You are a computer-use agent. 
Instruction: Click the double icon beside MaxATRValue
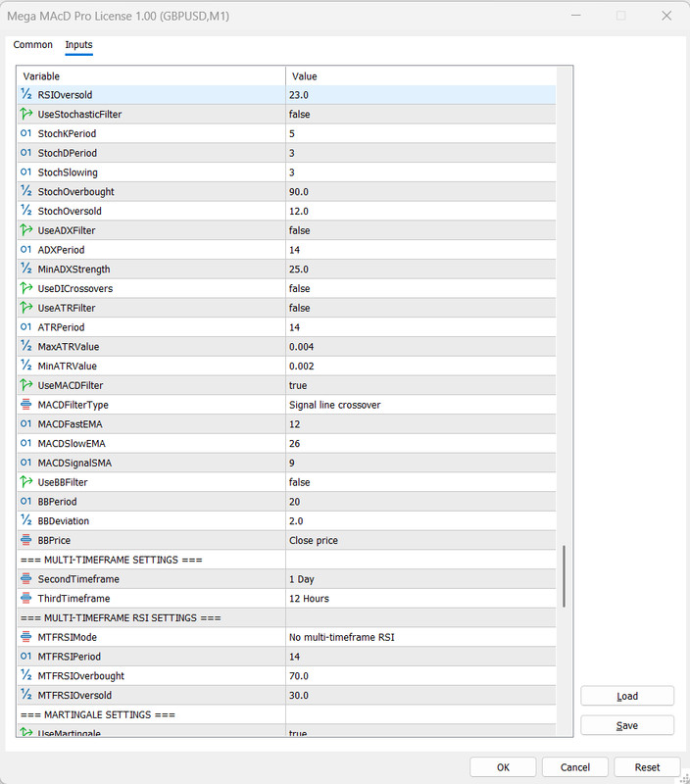click(x=26, y=347)
